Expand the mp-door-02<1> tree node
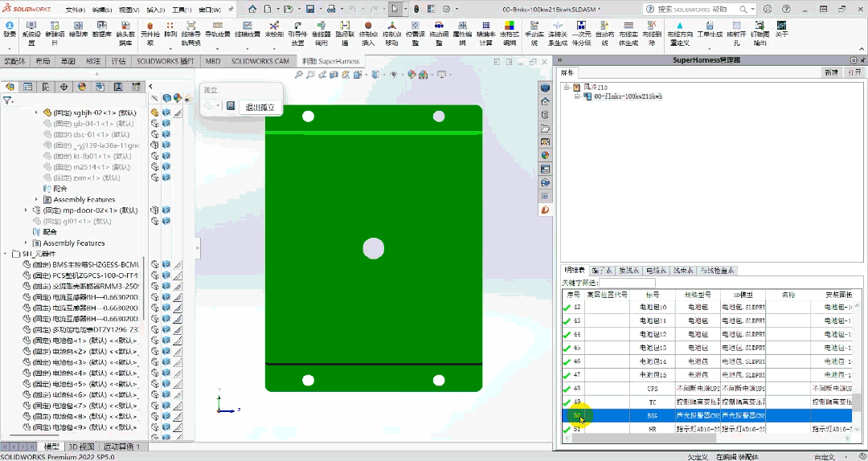This screenshot has width=868, height=461. tap(26, 210)
